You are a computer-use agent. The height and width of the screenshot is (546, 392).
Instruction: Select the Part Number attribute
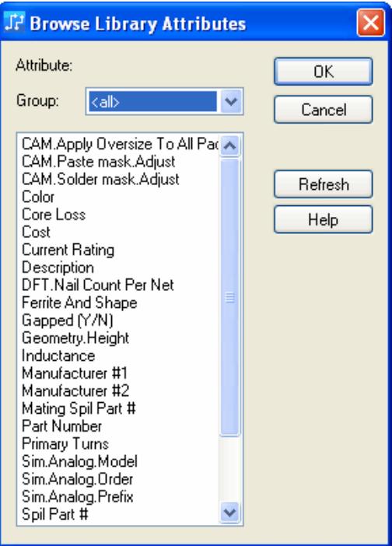click(x=62, y=426)
